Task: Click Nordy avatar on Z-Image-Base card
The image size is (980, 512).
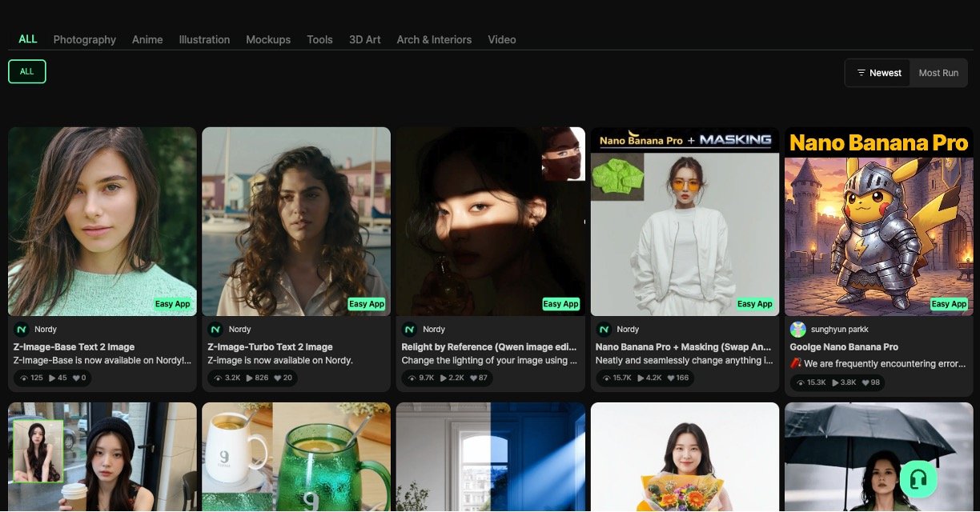Action: pyautogui.click(x=22, y=329)
